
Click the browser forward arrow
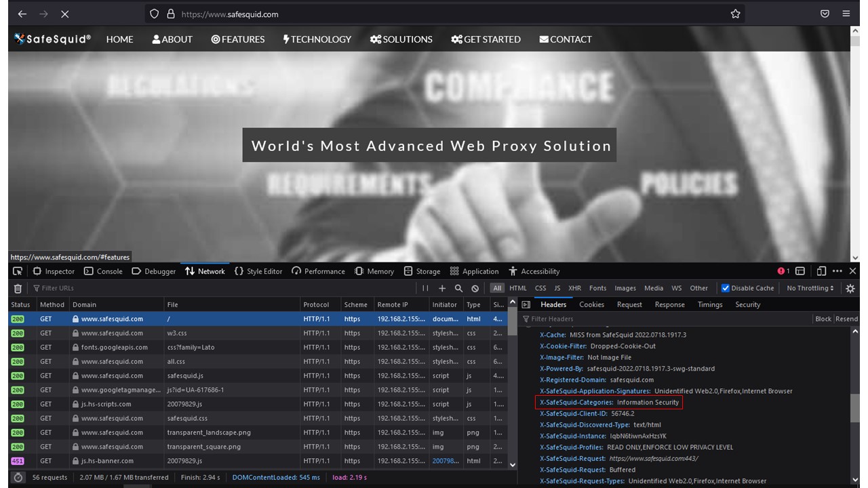coord(44,14)
